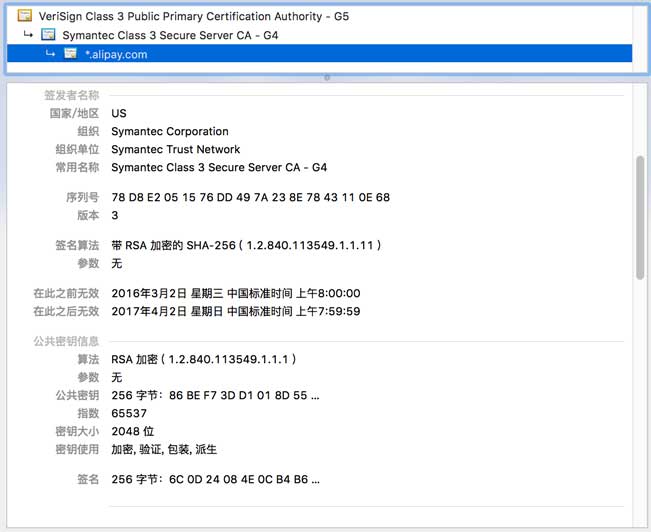Click serial number 78 D8 E2 05 value

point(250,197)
